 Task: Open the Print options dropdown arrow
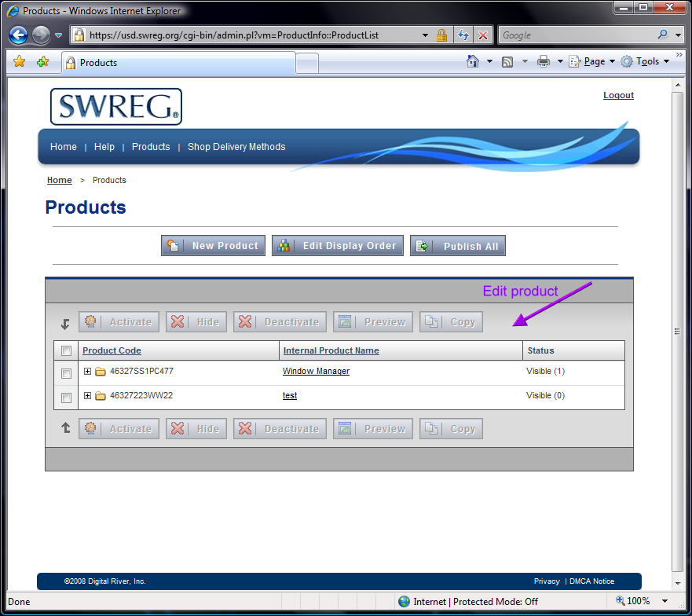click(560, 61)
